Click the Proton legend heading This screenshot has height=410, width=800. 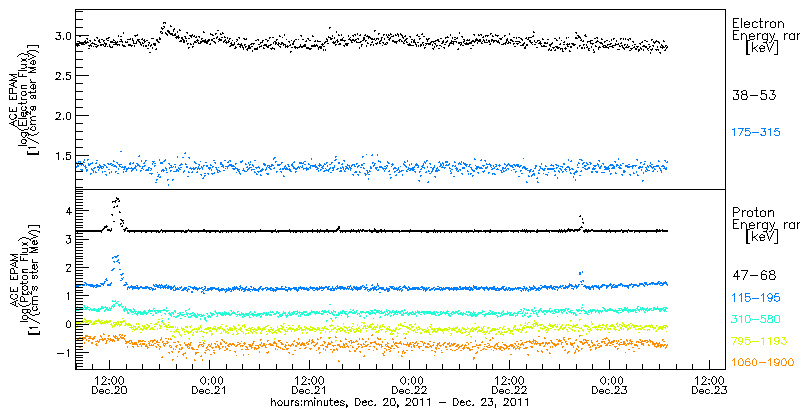coord(754,213)
